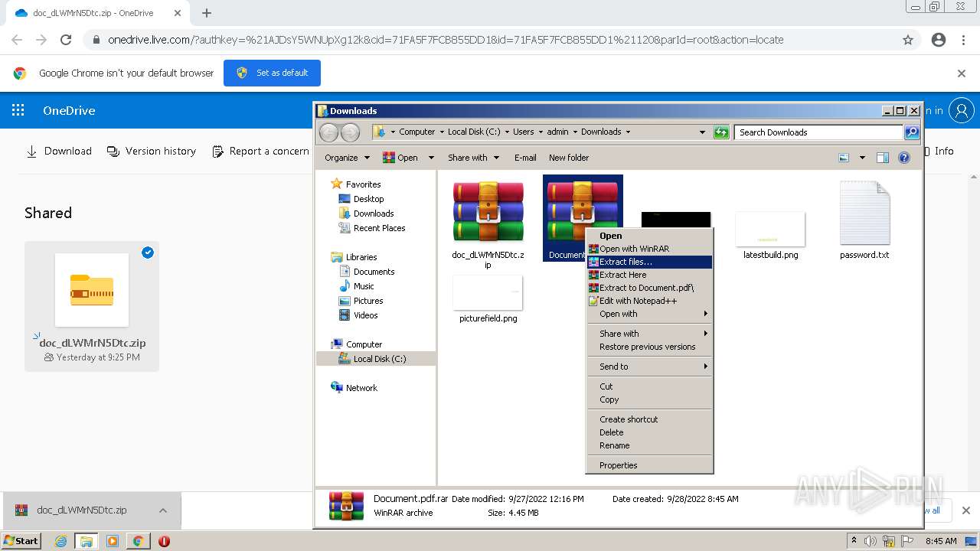
Task: Open the Share with toolbar dropdown
Action: click(x=473, y=158)
